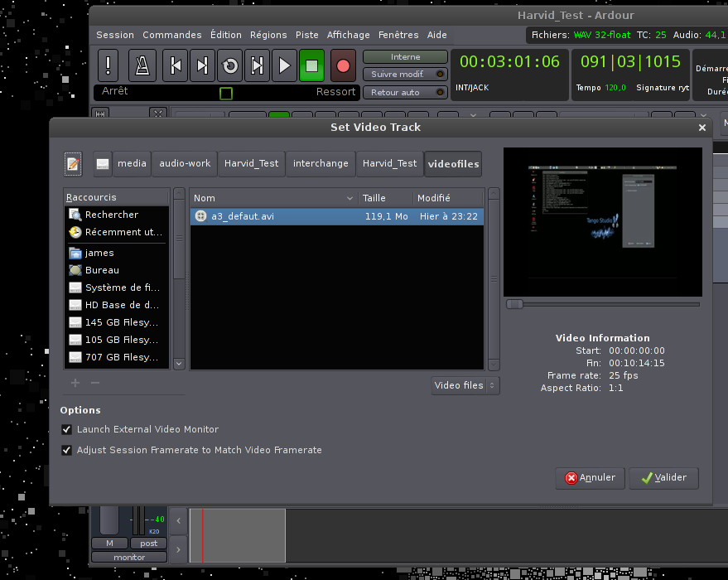Viewport: 728px width, 580px height.
Task: Click summary scroll right arrow
Action: tap(178, 549)
